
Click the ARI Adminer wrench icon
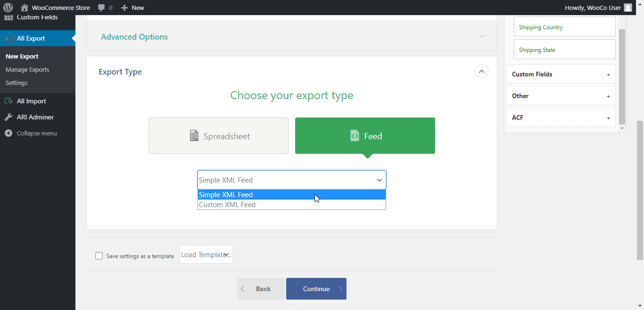pos(8,117)
